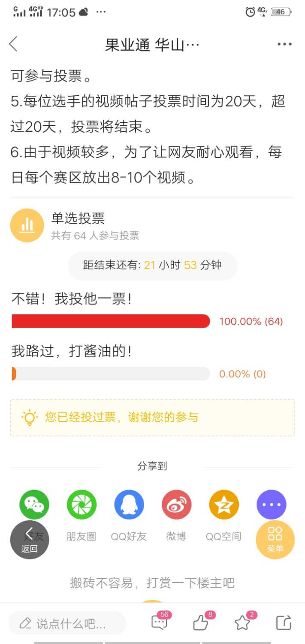Share to WeChat friend icon

[34, 504]
